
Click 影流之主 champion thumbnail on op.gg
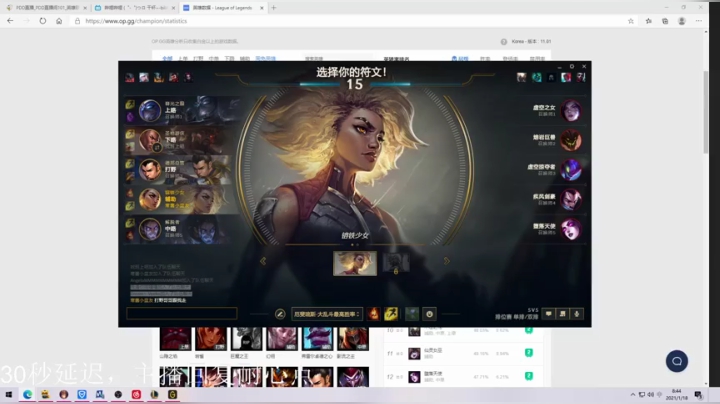[353, 339]
